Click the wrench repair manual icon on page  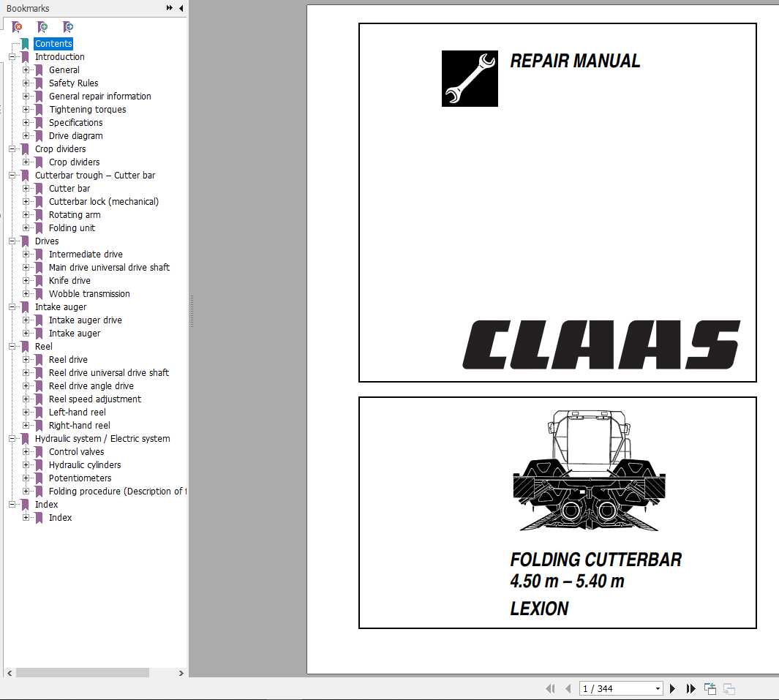[470, 78]
